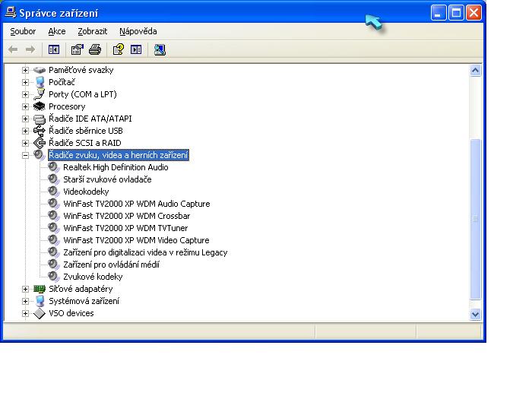Screen dimensions: 532x396
Task: Click the Videokodeky speaker icon
Action: coord(54,192)
